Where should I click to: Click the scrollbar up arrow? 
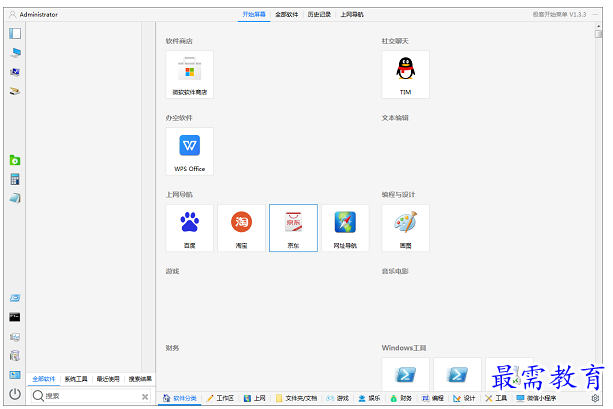598,26
